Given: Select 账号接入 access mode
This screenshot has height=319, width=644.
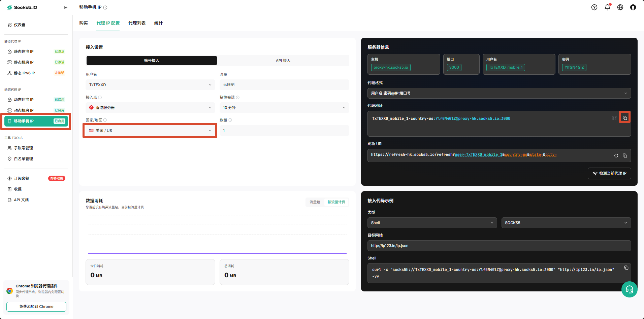Looking at the screenshot, I should pyautogui.click(x=152, y=61).
